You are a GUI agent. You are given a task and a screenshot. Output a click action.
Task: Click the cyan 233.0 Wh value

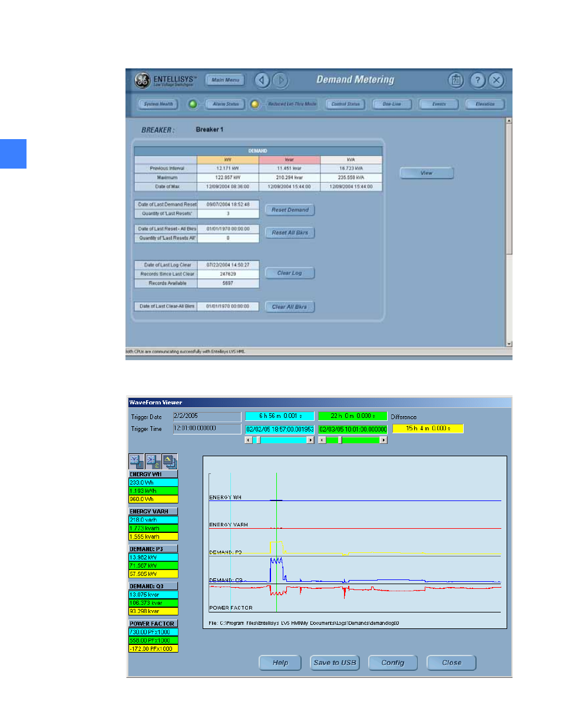click(x=153, y=482)
